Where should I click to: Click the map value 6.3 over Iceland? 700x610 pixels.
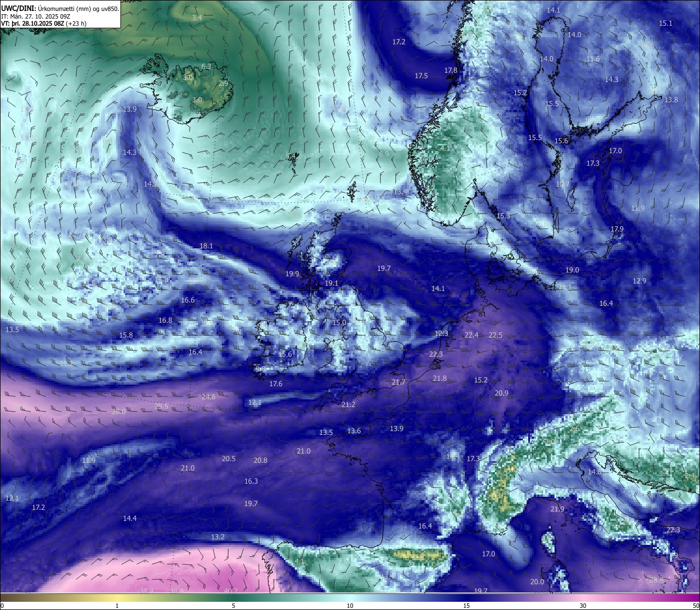[206, 66]
